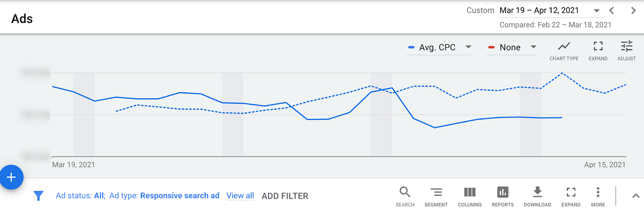This screenshot has height=212, width=644.
Task: Collapse the chart with the bottom-right chevron
Action: 635,196
